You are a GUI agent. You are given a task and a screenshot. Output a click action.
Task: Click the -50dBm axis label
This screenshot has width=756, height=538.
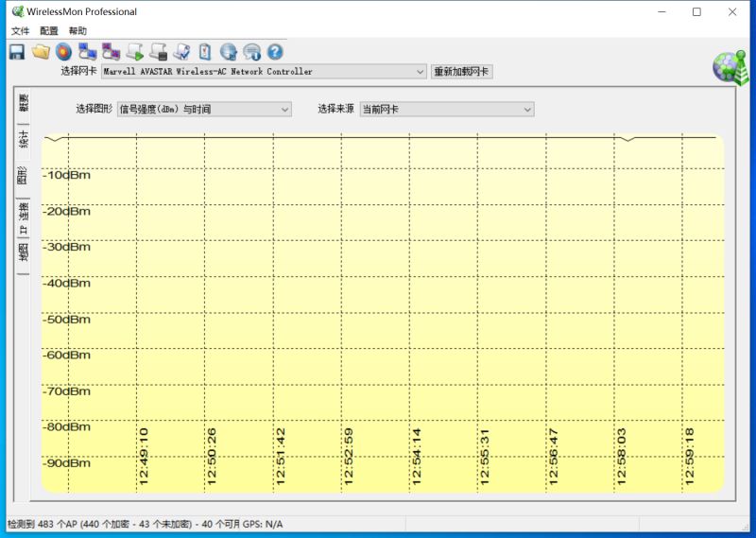click(66, 320)
